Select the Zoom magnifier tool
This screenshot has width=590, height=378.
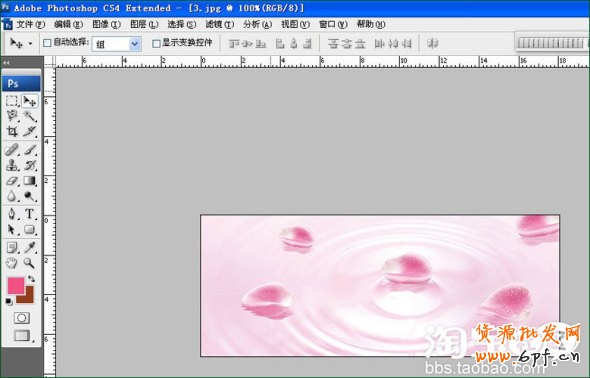click(x=29, y=263)
